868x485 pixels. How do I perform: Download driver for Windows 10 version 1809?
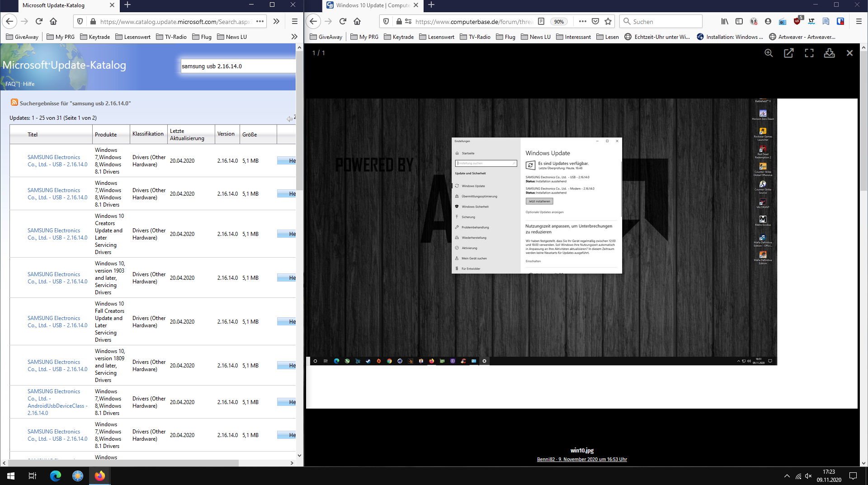tap(287, 366)
